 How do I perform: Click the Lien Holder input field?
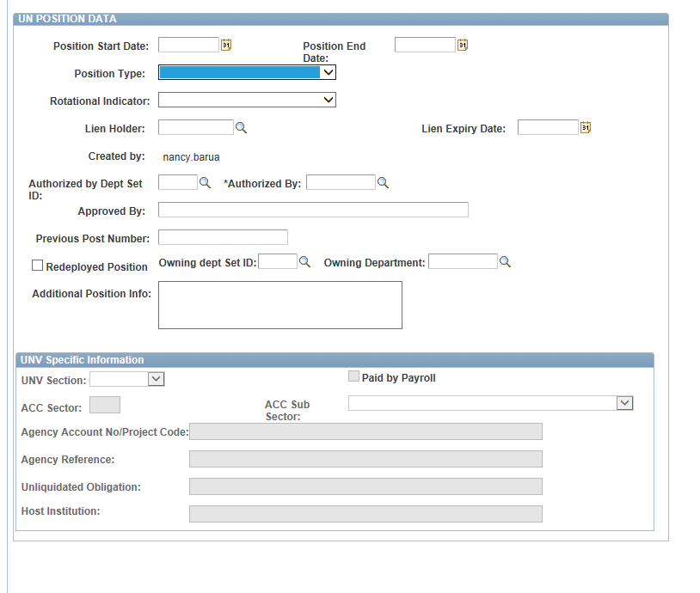196,127
